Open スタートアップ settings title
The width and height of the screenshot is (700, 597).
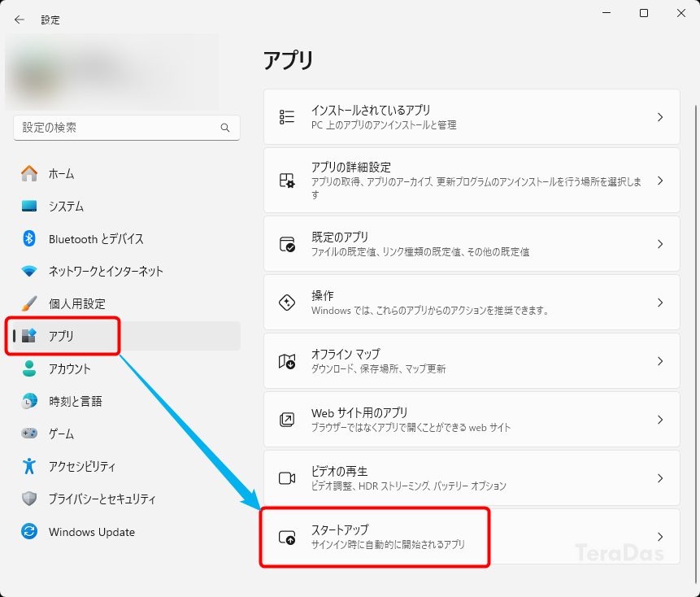[x=340, y=529]
